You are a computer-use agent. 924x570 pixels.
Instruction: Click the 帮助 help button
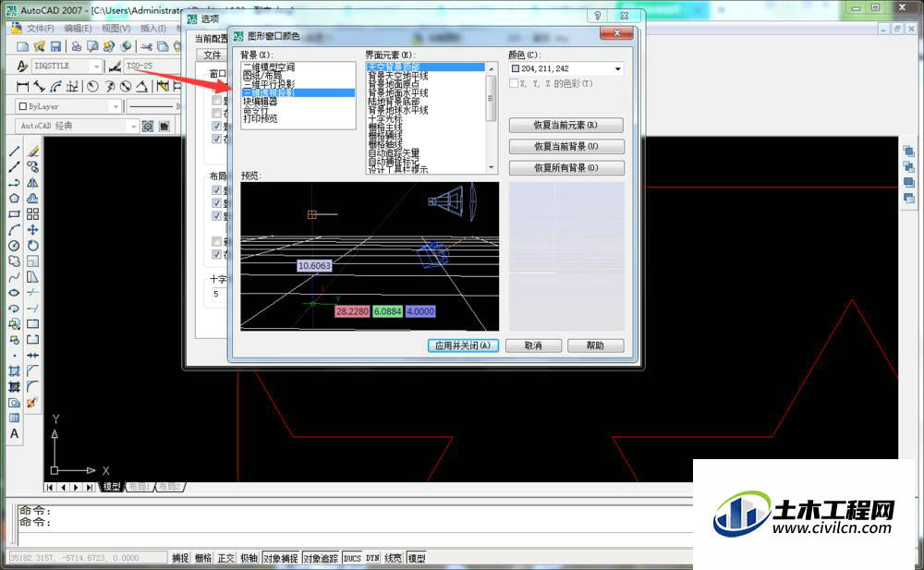pos(595,346)
